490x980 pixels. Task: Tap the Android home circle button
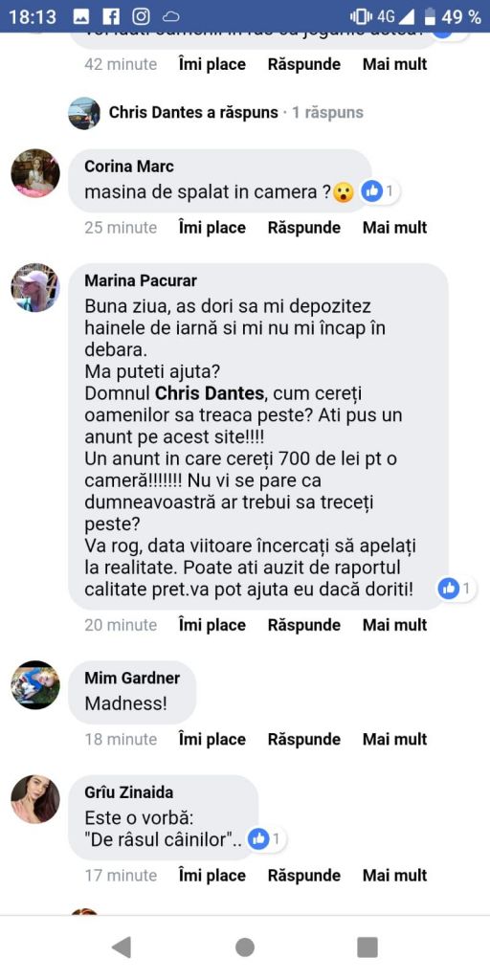pos(244,947)
